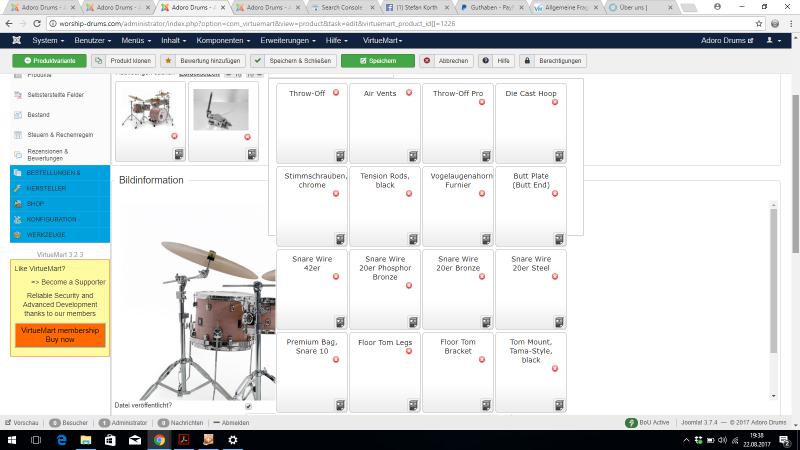Click the Joomla logo icon
The image size is (800, 450).
16,40
